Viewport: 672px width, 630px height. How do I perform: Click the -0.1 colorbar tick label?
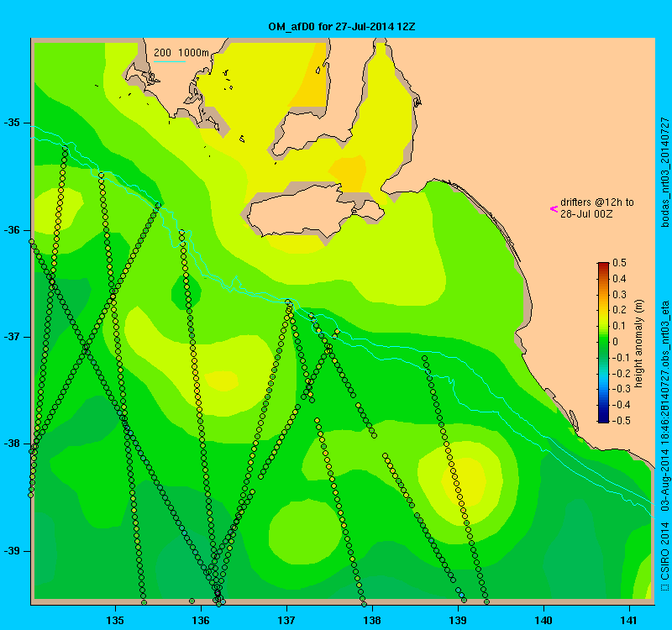(622, 358)
